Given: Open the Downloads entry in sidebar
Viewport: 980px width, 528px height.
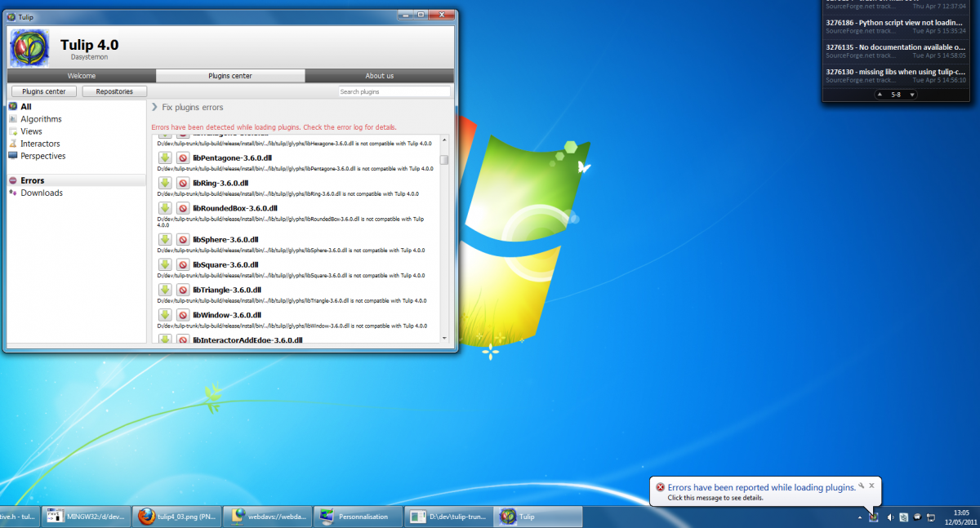Looking at the screenshot, I should (x=76, y=193).
